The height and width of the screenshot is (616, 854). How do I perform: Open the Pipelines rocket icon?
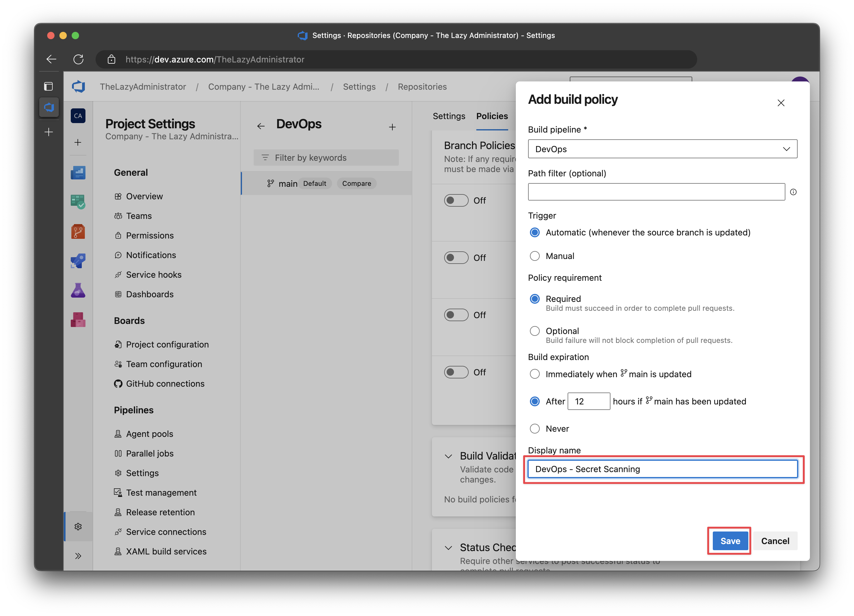pos(78,261)
